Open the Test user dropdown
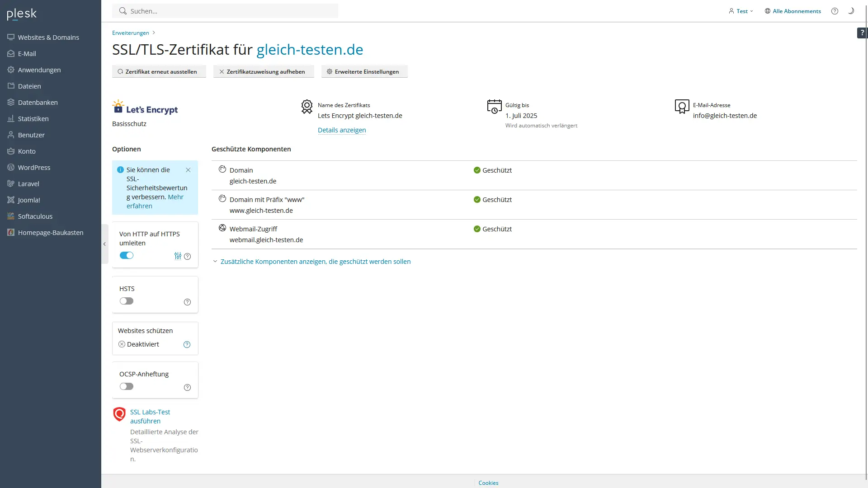The width and height of the screenshot is (868, 488). pyautogui.click(x=741, y=11)
